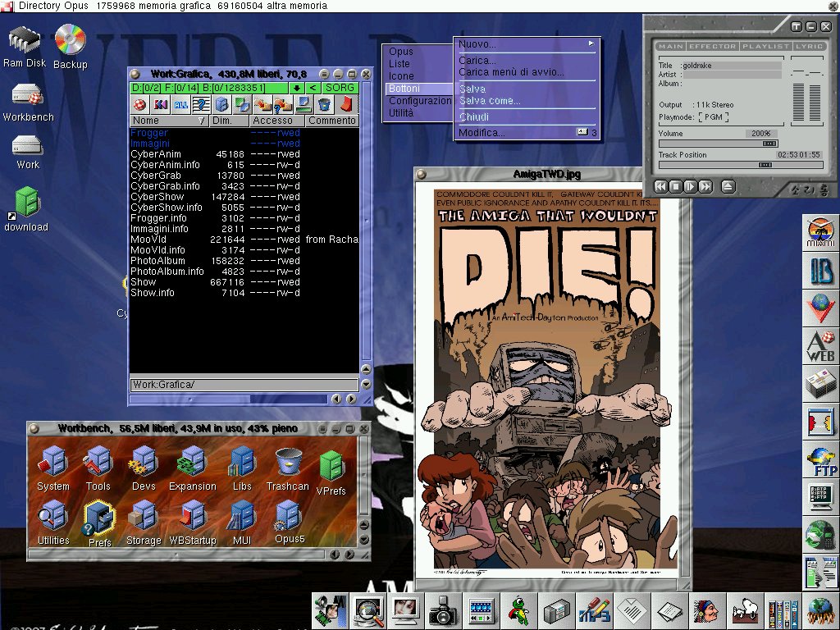Click the WWW globe icon in the bottom dock
The image size is (840, 630).
pos(820,611)
